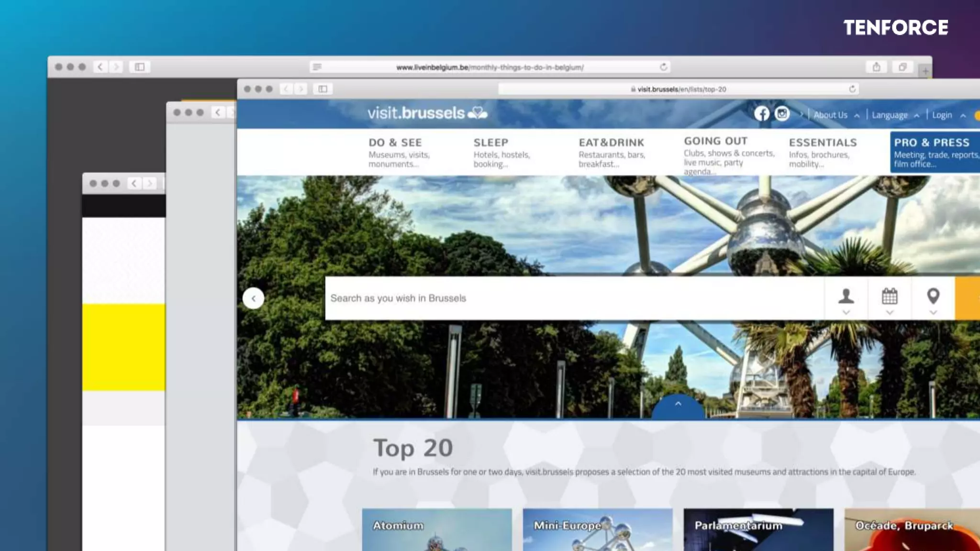Screen dimensions: 980x551
Task: Show tab overview in back Safari window
Action: (902, 67)
